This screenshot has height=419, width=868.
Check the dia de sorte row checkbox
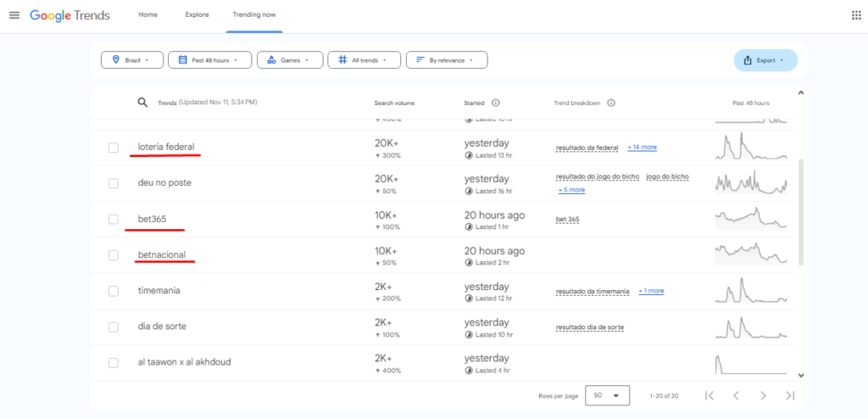114,327
